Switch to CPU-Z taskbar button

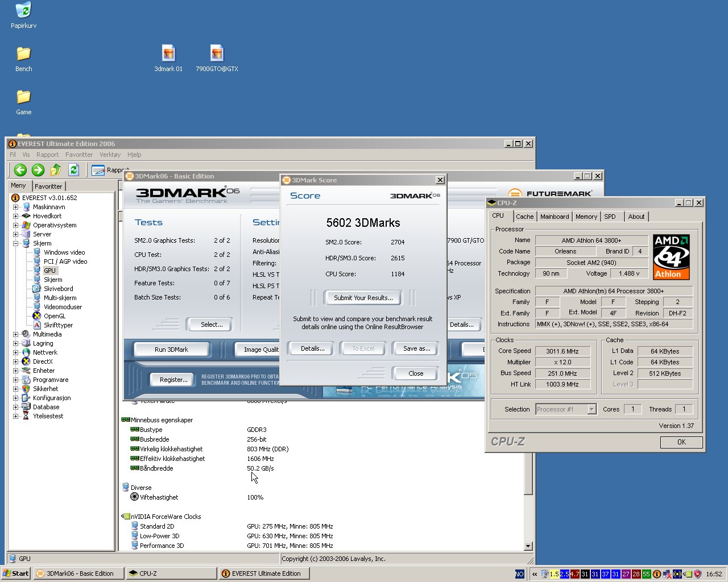click(x=171, y=573)
